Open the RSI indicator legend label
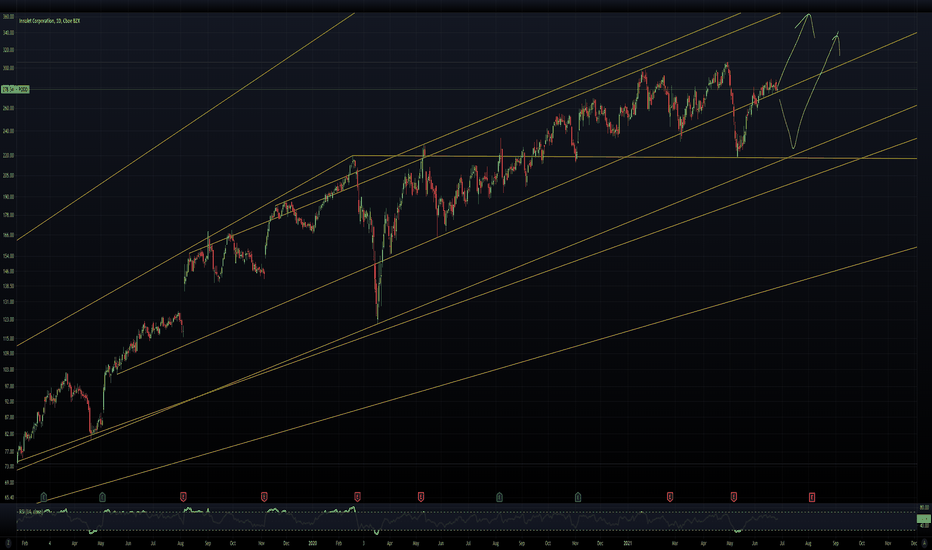 click(30, 511)
